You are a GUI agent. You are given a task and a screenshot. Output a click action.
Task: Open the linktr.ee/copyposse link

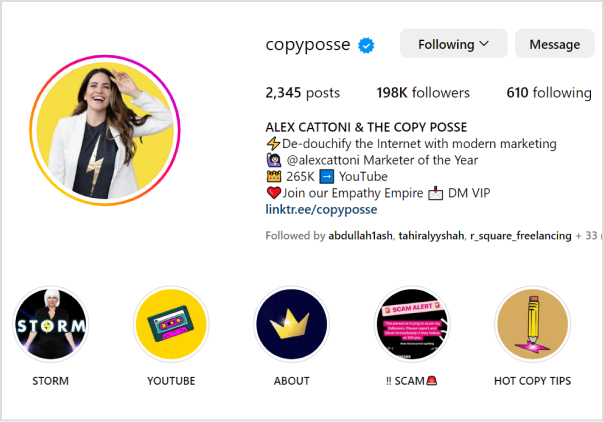[x=321, y=209]
